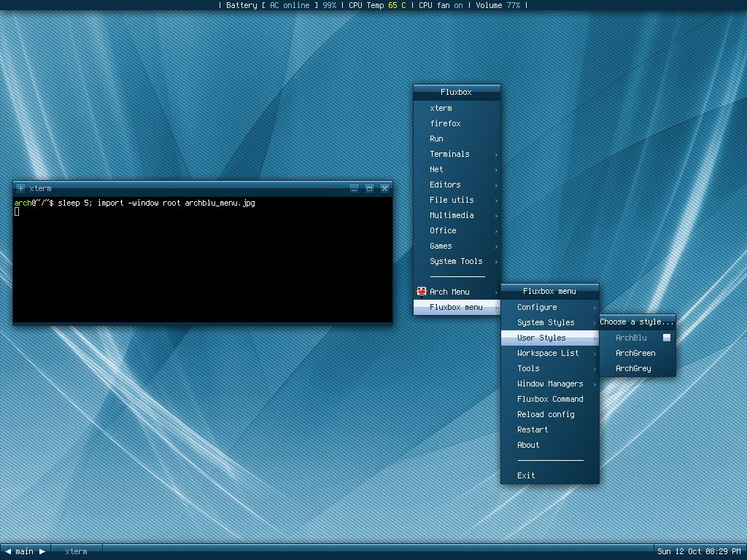
Task: Expand the Net submenu arrow
Action: (496, 169)
